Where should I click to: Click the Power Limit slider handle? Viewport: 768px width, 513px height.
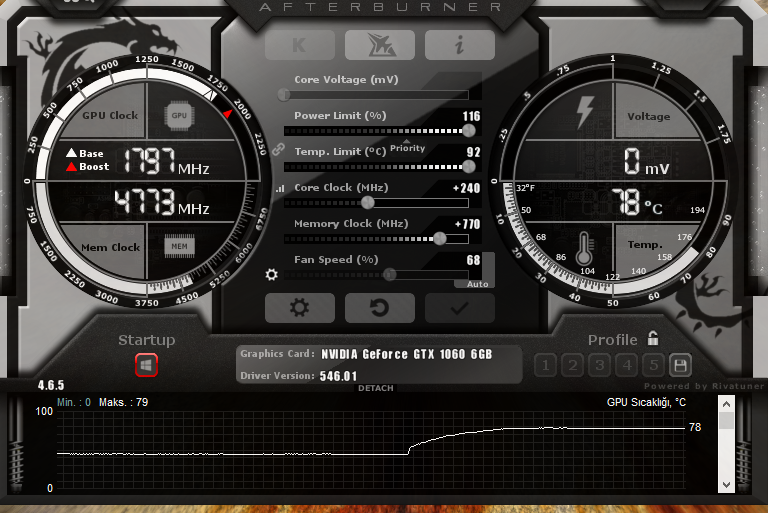(469, 130)
